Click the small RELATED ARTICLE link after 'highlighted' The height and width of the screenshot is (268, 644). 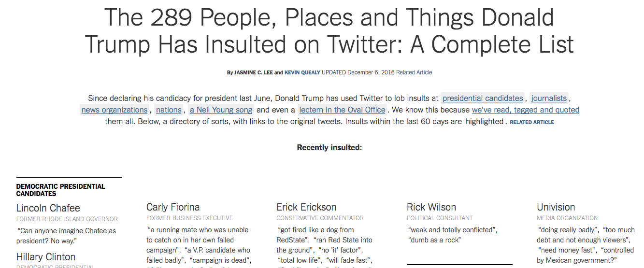[532, 122]
